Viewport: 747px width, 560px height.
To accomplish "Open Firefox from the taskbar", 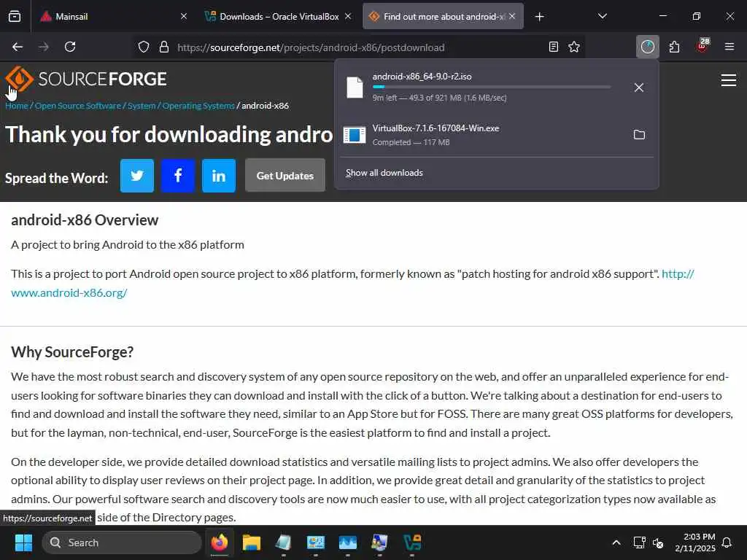I will 220,542.
